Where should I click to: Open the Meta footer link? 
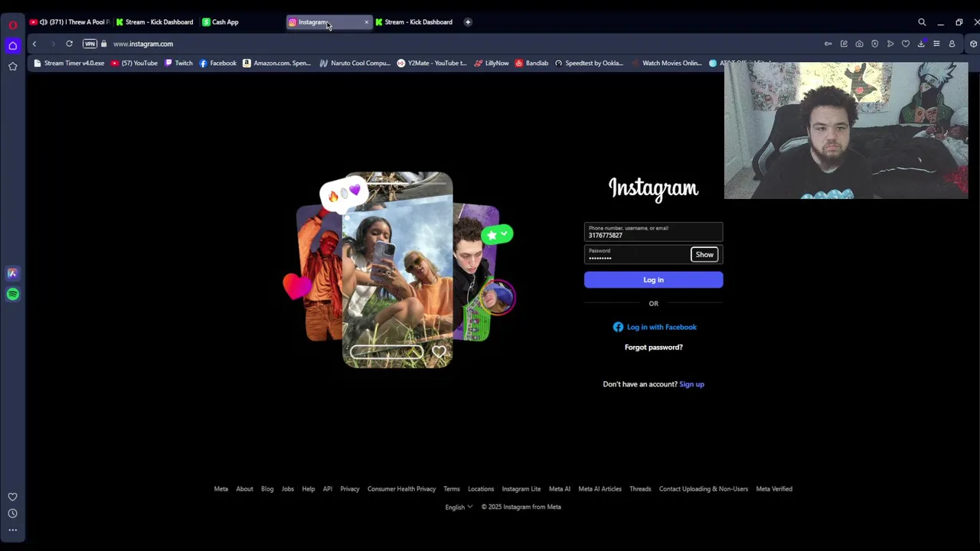pyautogui.click(x=220, y=489)
